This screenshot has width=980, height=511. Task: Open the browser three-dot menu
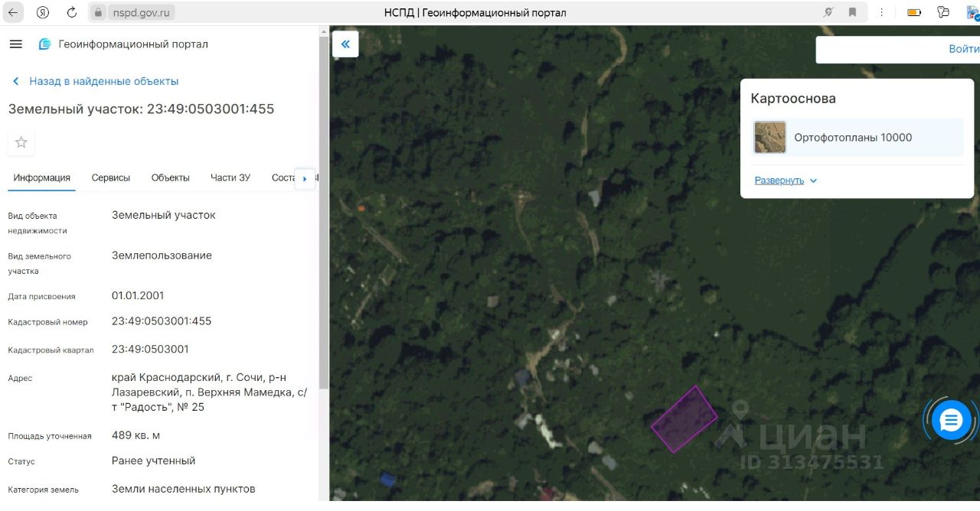883,12
